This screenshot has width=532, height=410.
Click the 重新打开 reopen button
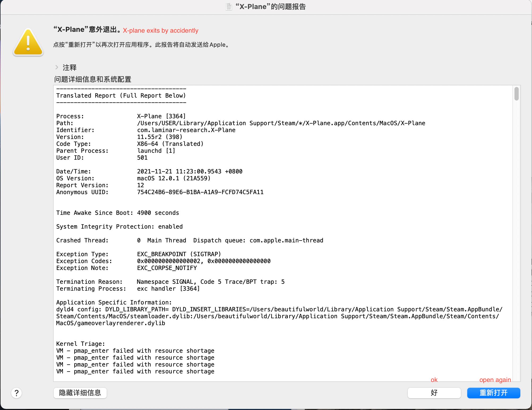coord(494,393)
